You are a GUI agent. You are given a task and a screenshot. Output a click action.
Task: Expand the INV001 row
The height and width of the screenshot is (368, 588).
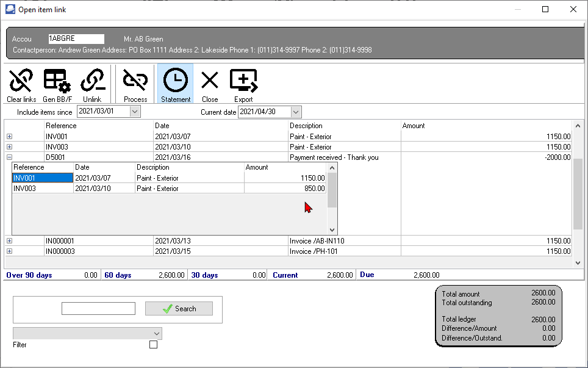click(x=9, y=137)
